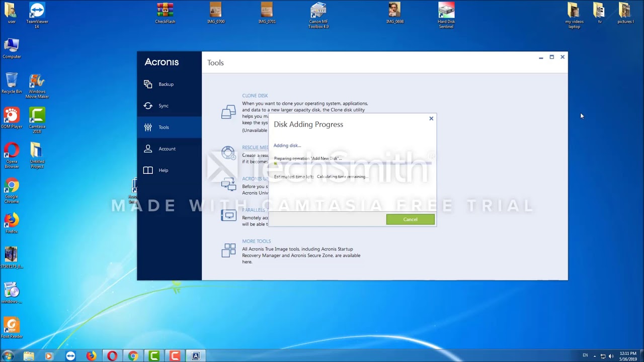644x362 pixels.
Task: Open the CheckFlash desktop icon
Action: click(x=165, y=14)
